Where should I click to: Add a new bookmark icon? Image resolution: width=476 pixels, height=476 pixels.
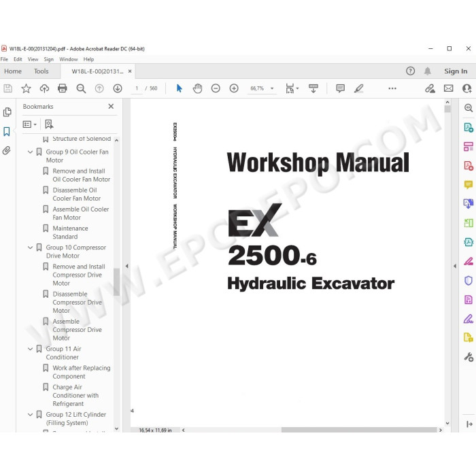[49, 124]
